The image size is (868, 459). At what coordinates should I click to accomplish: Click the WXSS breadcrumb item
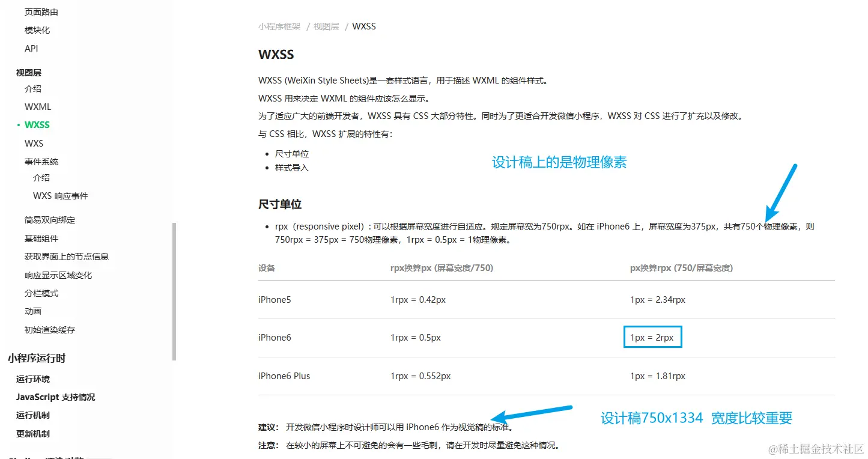[364, 26]
